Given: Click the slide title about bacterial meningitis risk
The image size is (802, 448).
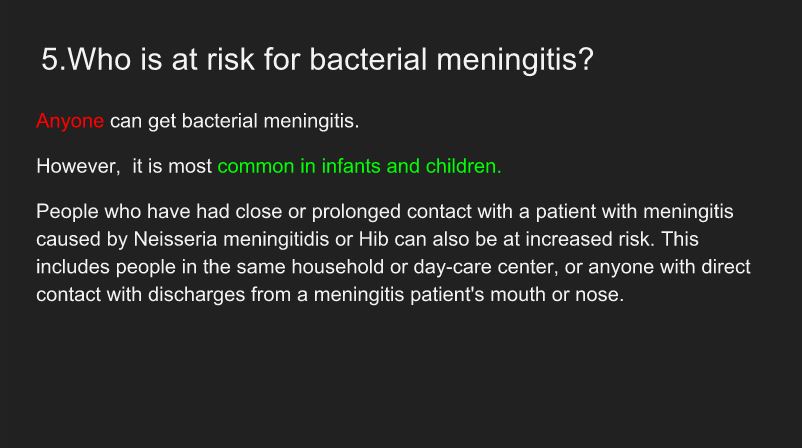Looking at the screenshot, I should coord(317,59).
